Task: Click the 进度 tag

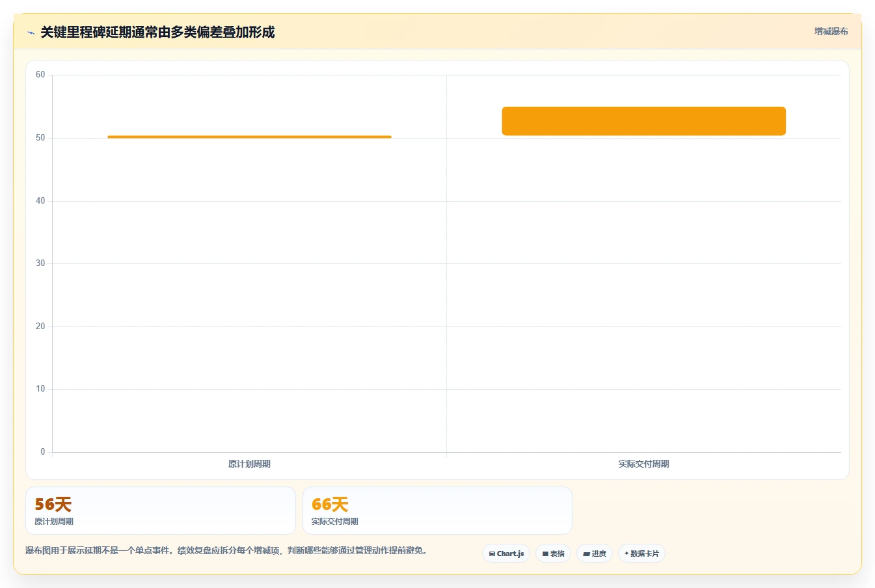Action: click(595, 554)
